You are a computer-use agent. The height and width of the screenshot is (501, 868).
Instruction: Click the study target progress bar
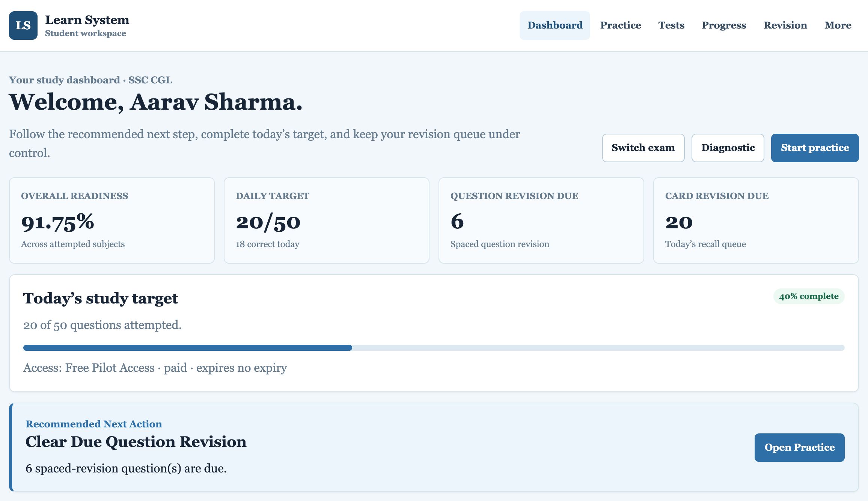[434, 348]
